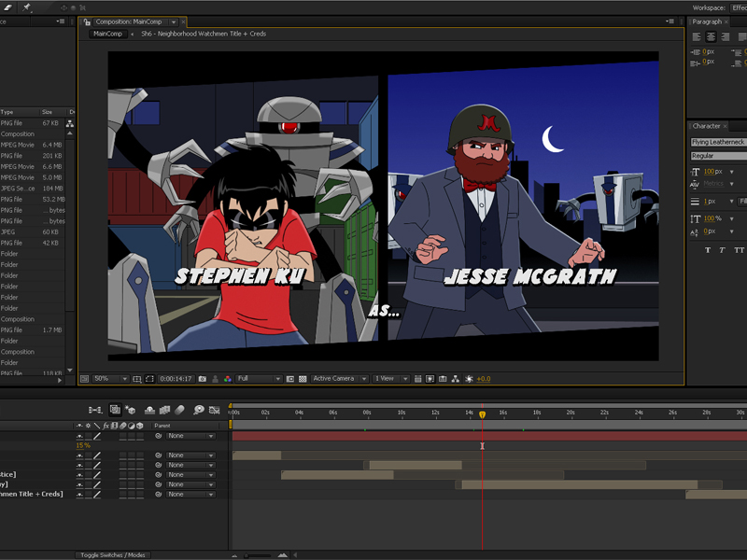The height and width of the screenshot is (560, 747).
Task: Click left align text in Paragraph
Action: (x=697, y=36)
